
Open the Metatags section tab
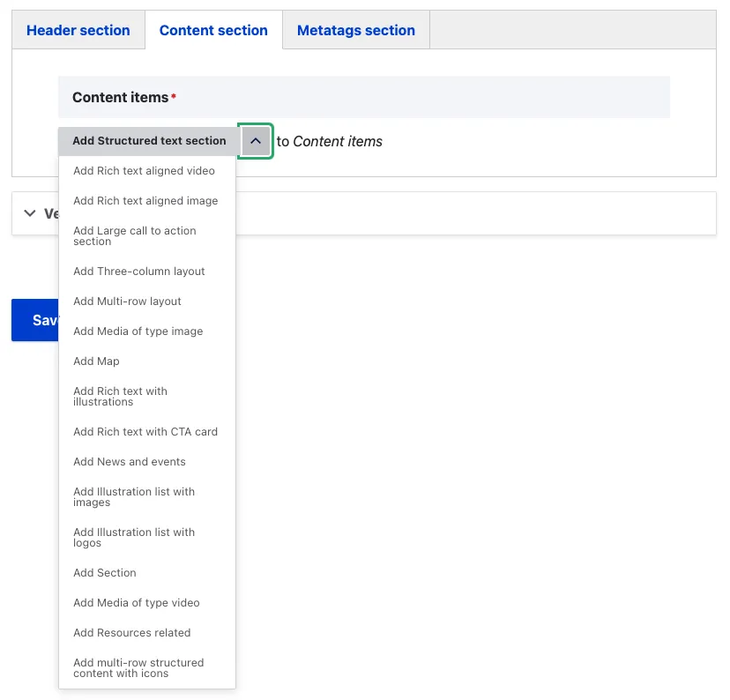coord(355,31)
